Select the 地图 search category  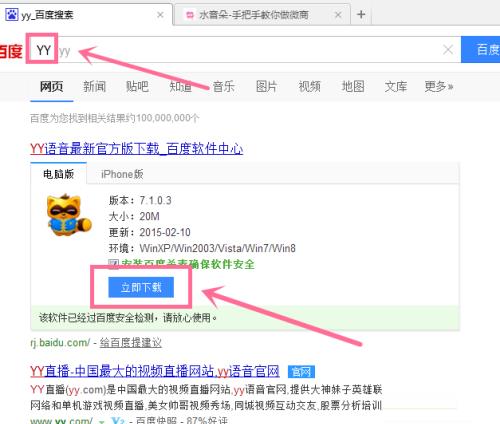[x=353, y=87]
